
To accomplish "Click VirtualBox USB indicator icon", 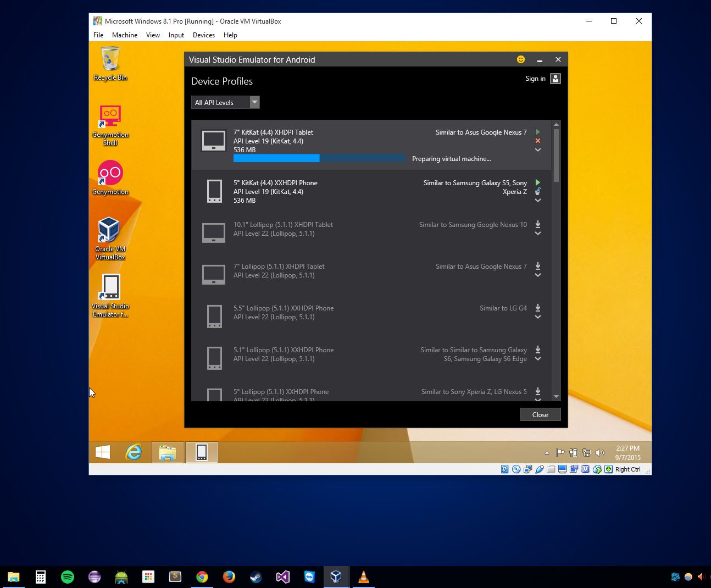I will (539, 469).
